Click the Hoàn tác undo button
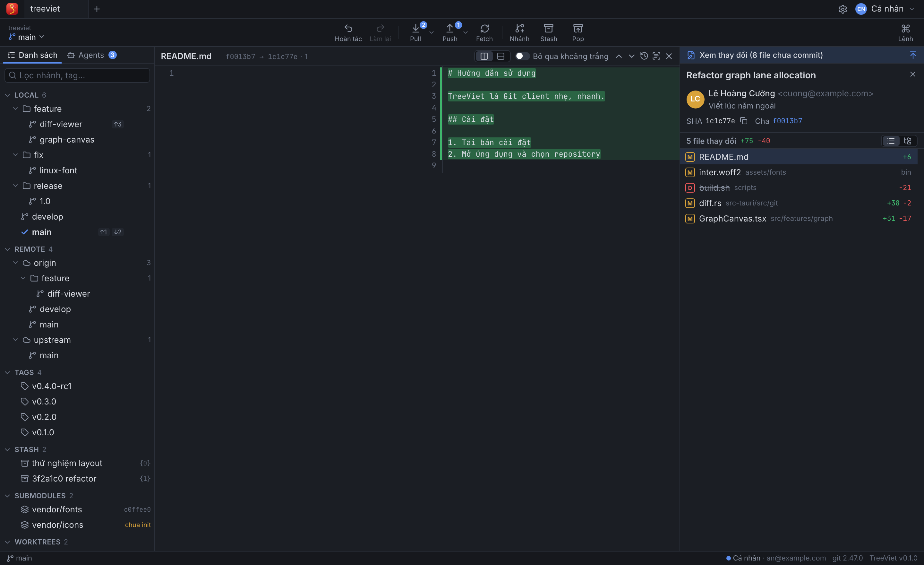This screenshot has width=924, height=565. pos(348,33)
